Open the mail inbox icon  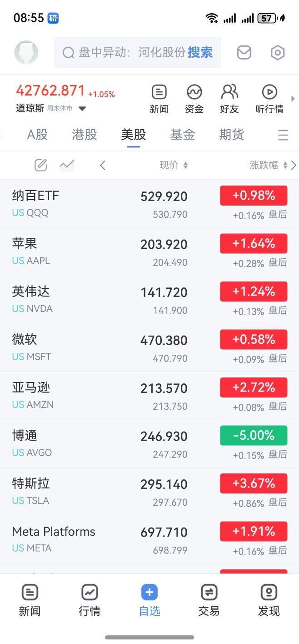[244, 53]
